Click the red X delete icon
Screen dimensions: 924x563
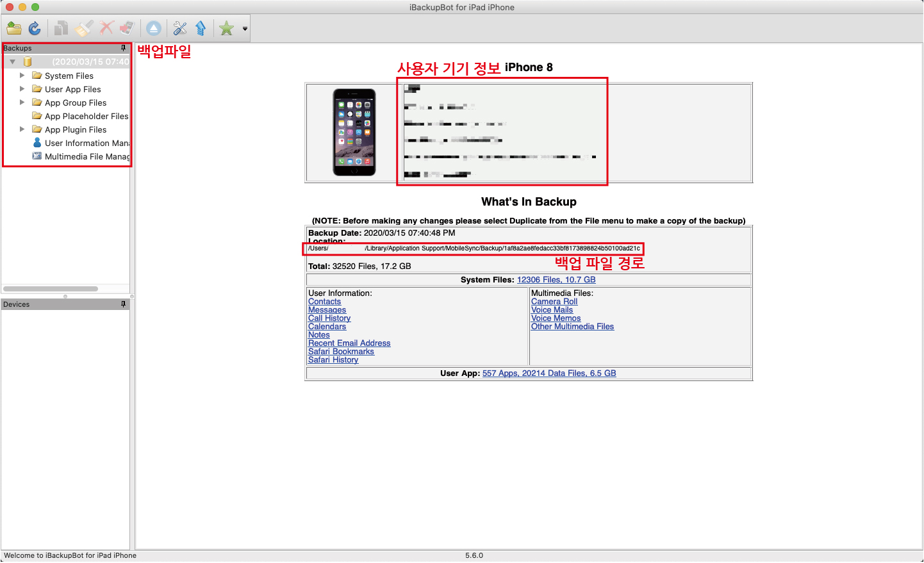point(106,28)
